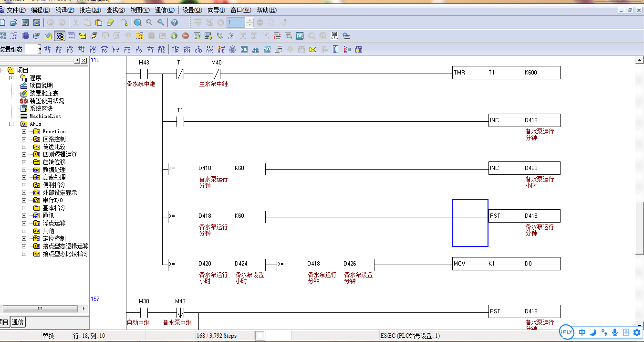Click the PID instruction wizard icon
Image resolution: width=644 pixels, height=342 pixels.
(x=244, y=49)
